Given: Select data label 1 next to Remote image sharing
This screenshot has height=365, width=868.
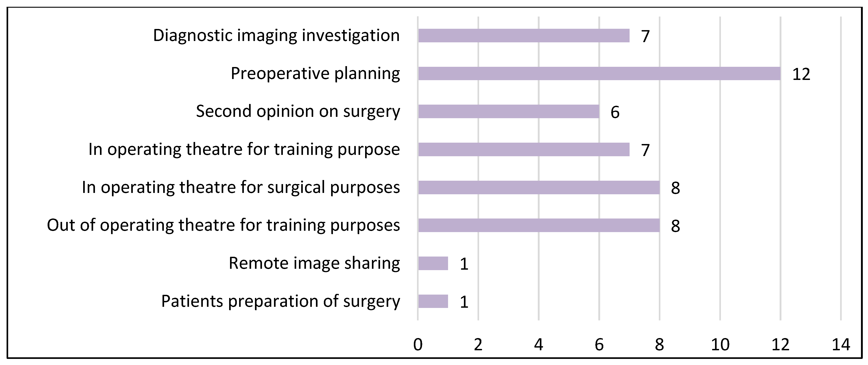Looking at the screenshot, I should click(x=464, y=264).
